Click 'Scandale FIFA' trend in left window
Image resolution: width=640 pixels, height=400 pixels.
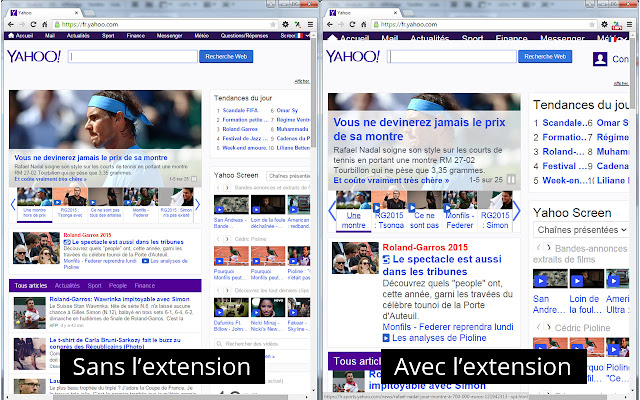(x=240, y=110)
